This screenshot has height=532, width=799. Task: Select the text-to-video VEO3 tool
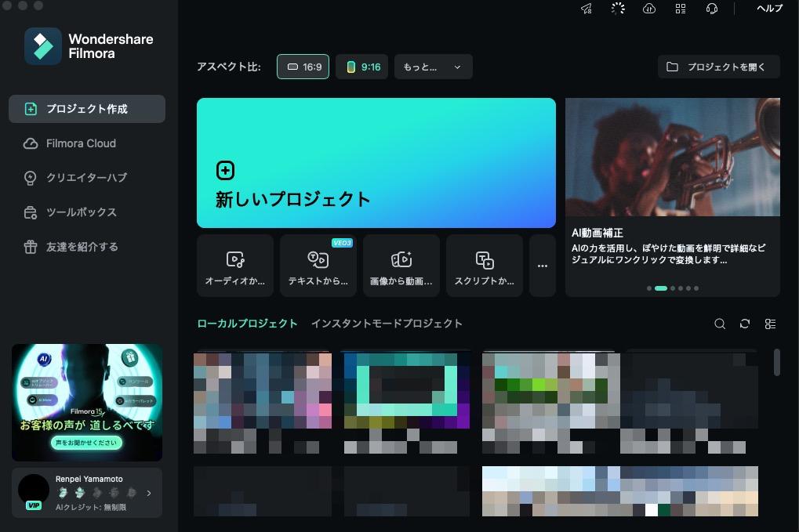[x=318, y=265]
